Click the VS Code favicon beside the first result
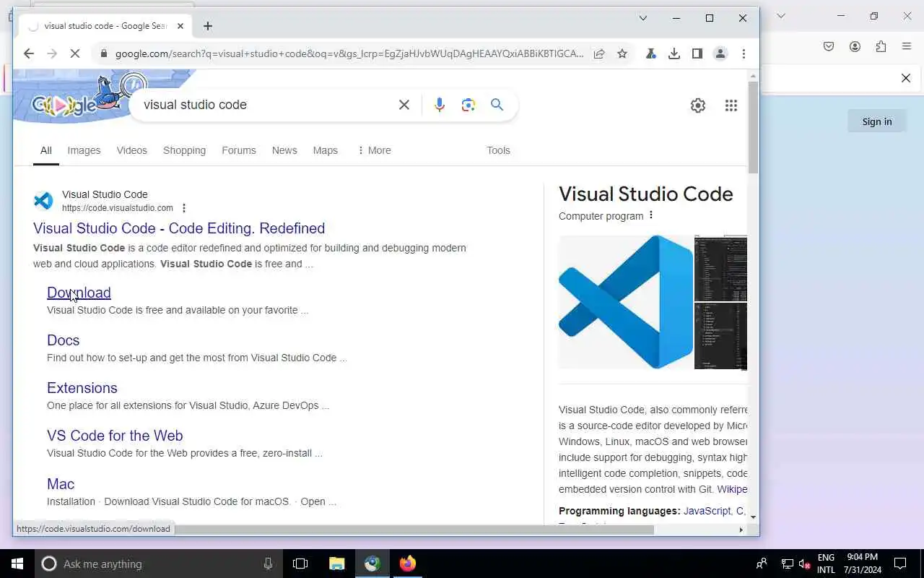Viewport: 924px width, 578px height. pos(43,201)
